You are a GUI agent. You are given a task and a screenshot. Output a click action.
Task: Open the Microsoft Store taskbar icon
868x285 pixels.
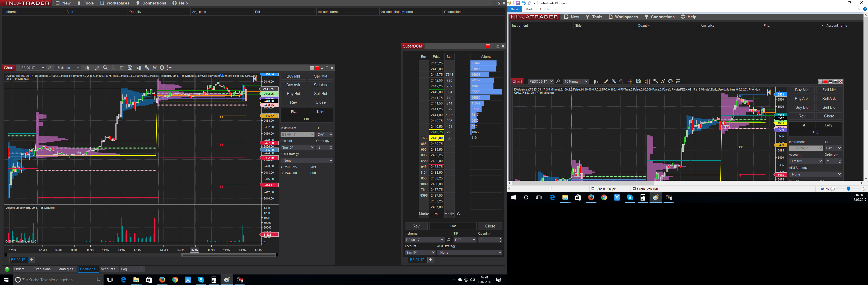[149, 280]
